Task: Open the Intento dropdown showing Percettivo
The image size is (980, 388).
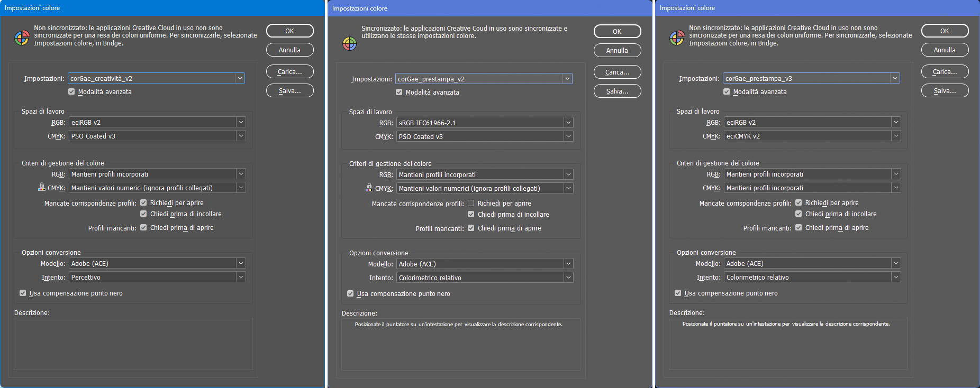Action: pos(157,277)
